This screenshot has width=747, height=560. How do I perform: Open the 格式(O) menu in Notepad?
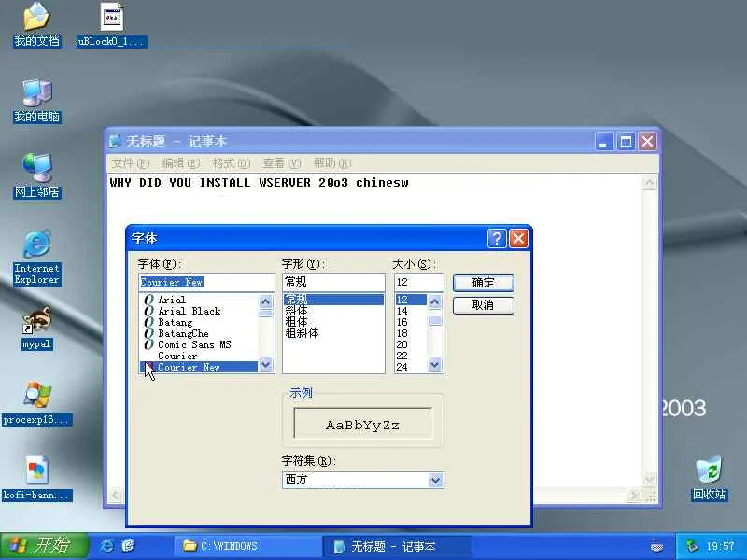coord(231,163)
